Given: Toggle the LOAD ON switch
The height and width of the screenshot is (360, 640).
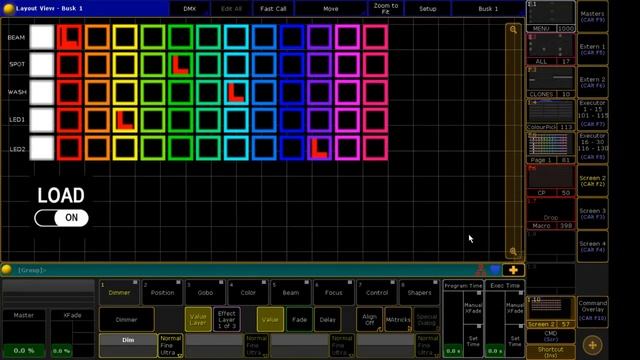Looking at the screenshot, I should click(x=61, y=218).
